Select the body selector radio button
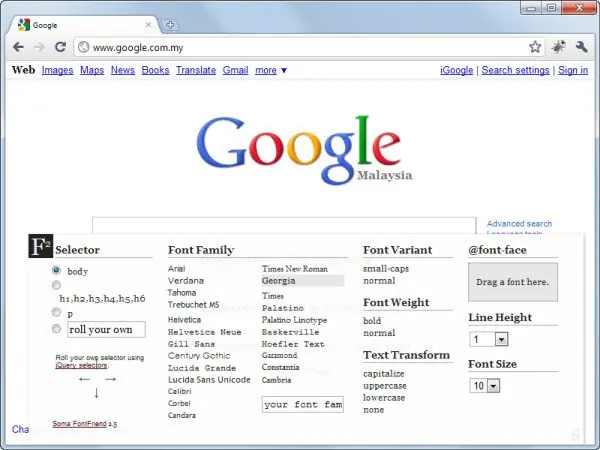 pyautogui.click(x=56, y=270)
